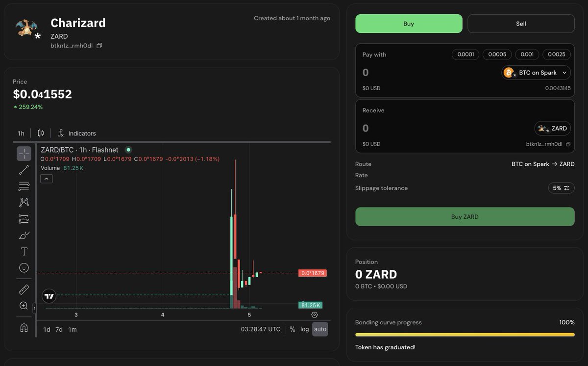Click the bonding curve progress bar
588x366 pixels.
coord(465,335)
